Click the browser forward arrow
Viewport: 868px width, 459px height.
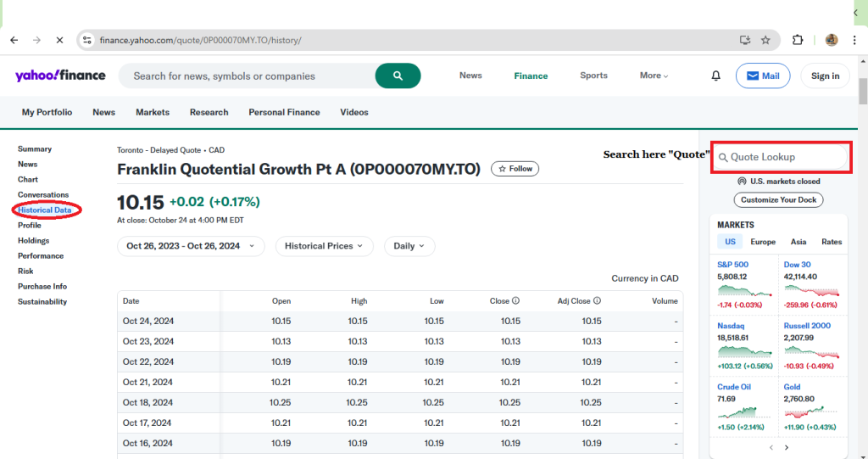[36, 40]
